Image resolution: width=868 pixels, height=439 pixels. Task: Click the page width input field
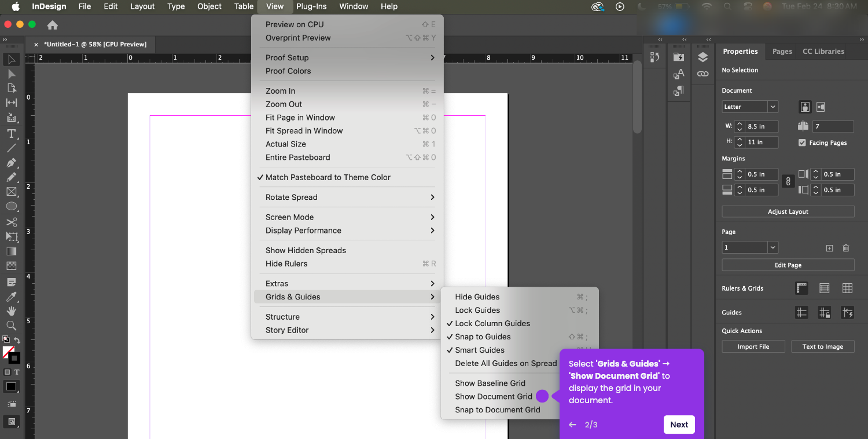click(762, 126)
